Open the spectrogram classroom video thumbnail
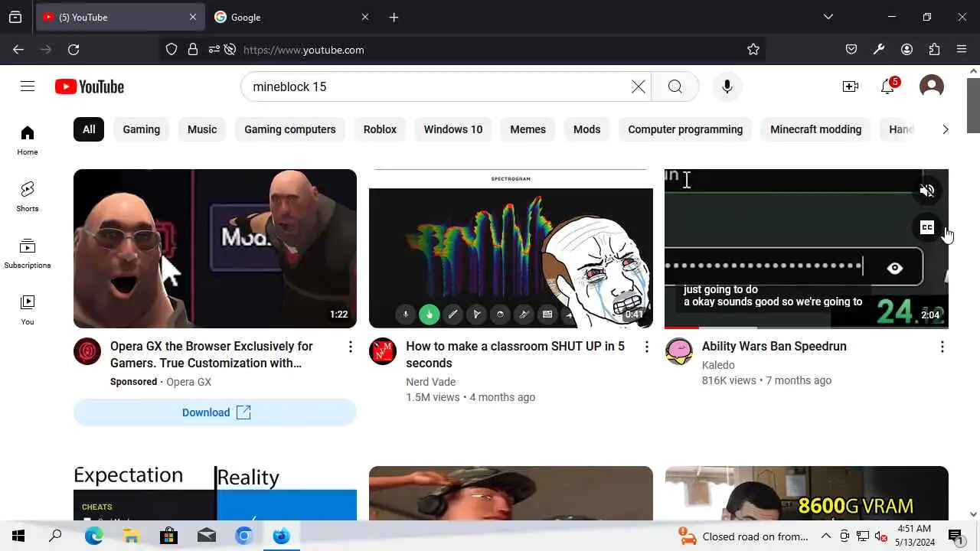Viewport: 980px width, 551px height. click(511, 249)
